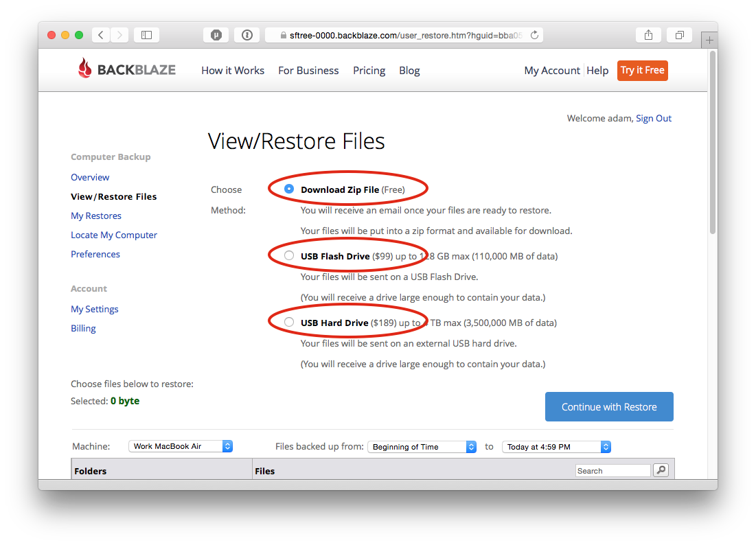Image resolution: width=756 pixels, height=545 pixels.
Task: Open the Share icon in Safari toolbar
Action: tap(648, 35)
